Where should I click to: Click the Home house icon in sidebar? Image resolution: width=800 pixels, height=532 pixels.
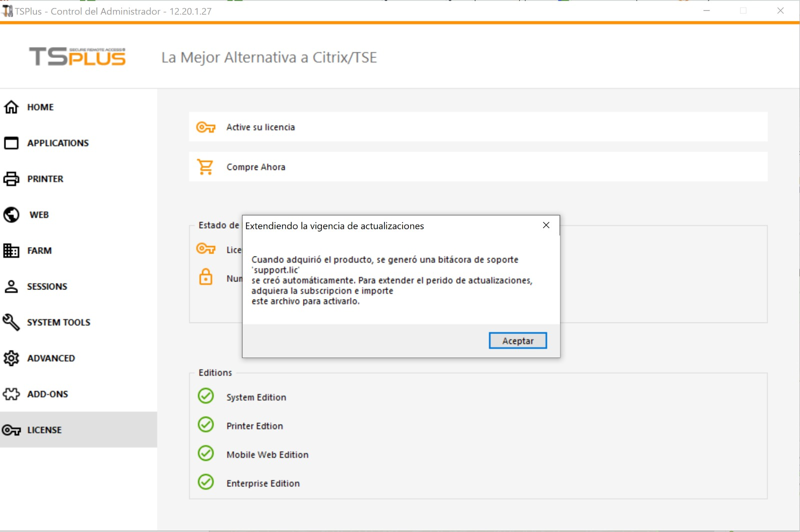[x=11, y=107]
